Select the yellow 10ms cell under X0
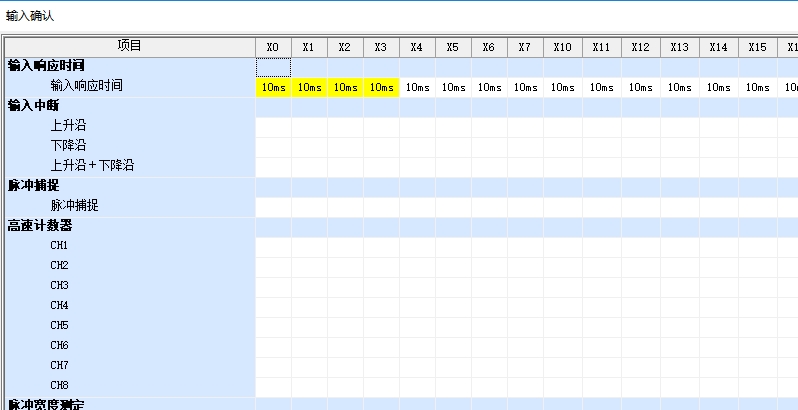 coord(273,87)
